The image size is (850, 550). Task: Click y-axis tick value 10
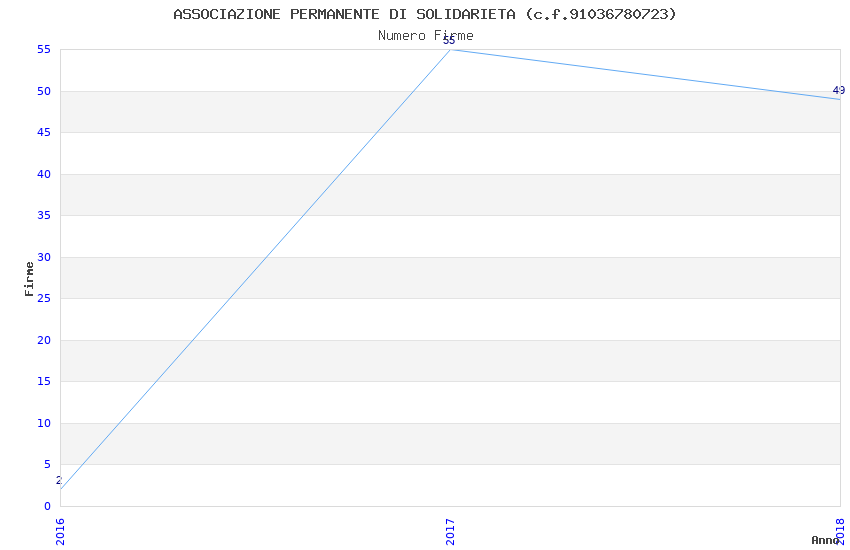[44, 423]
